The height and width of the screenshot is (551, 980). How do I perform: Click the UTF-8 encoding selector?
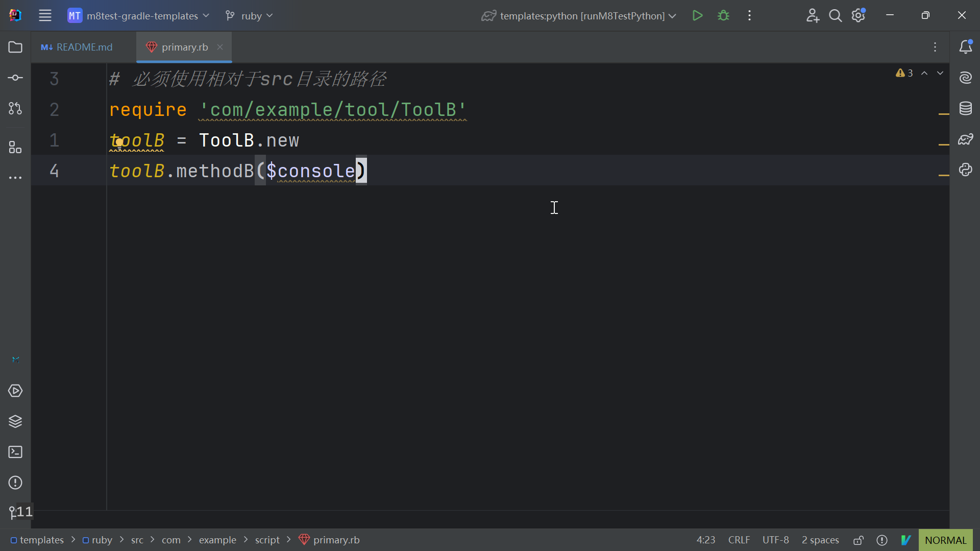click(775, 540)
